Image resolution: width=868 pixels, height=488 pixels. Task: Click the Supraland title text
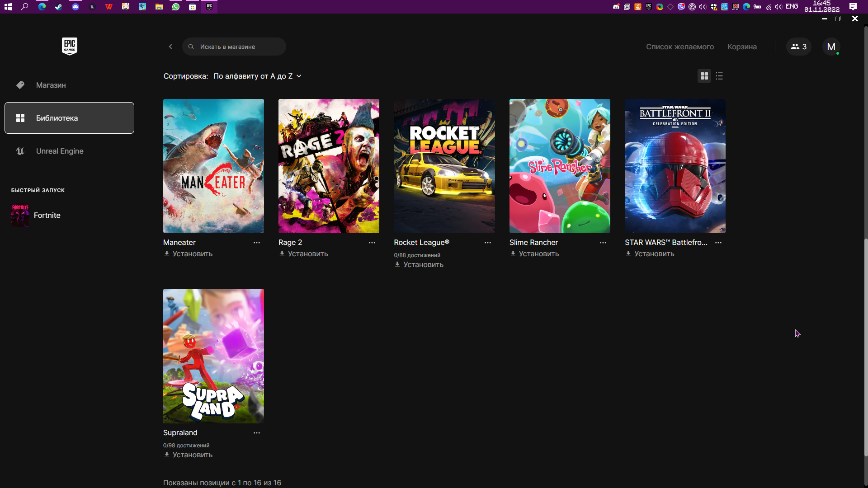(180, 433)
